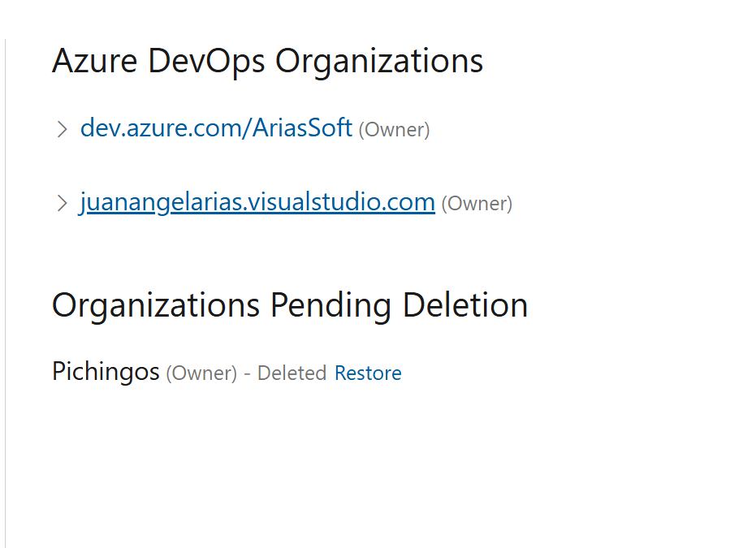Image resolution: width=756 pixels, height=548 pixels.
Task: Open the juanangelarias.visualstudio.com link
Action: 257,202
